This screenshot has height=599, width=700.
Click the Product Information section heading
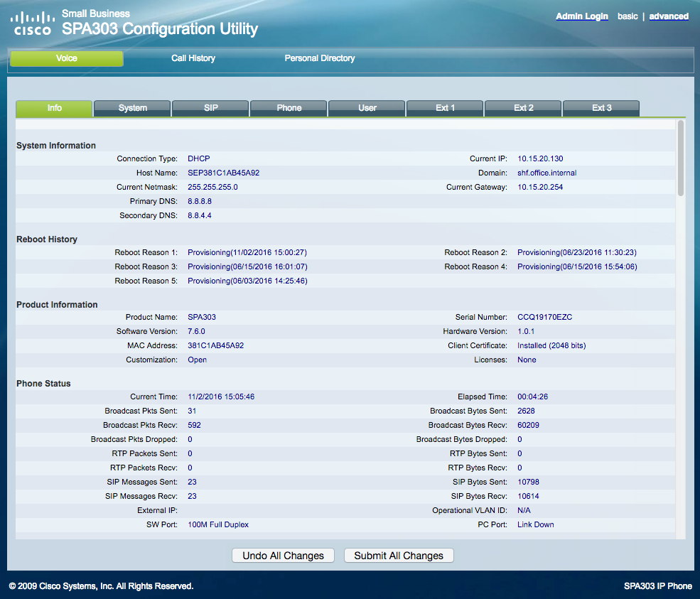click(57, 305)
